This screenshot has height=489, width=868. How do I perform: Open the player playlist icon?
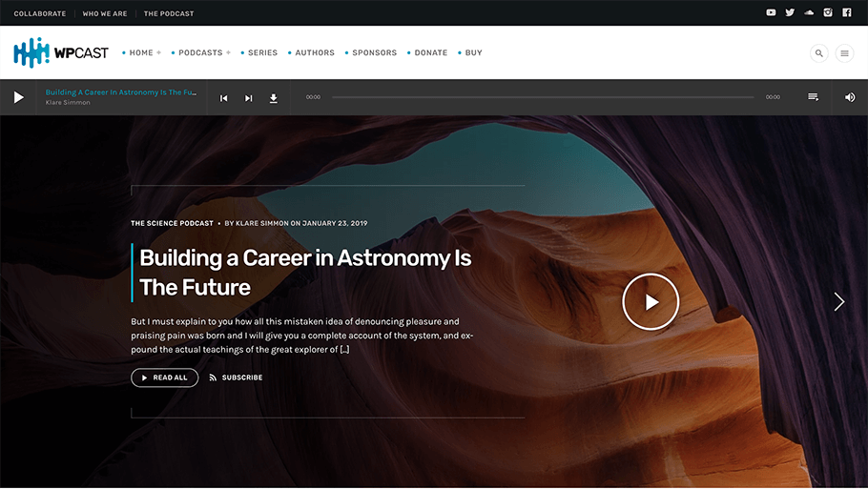(x=813, y=97)
